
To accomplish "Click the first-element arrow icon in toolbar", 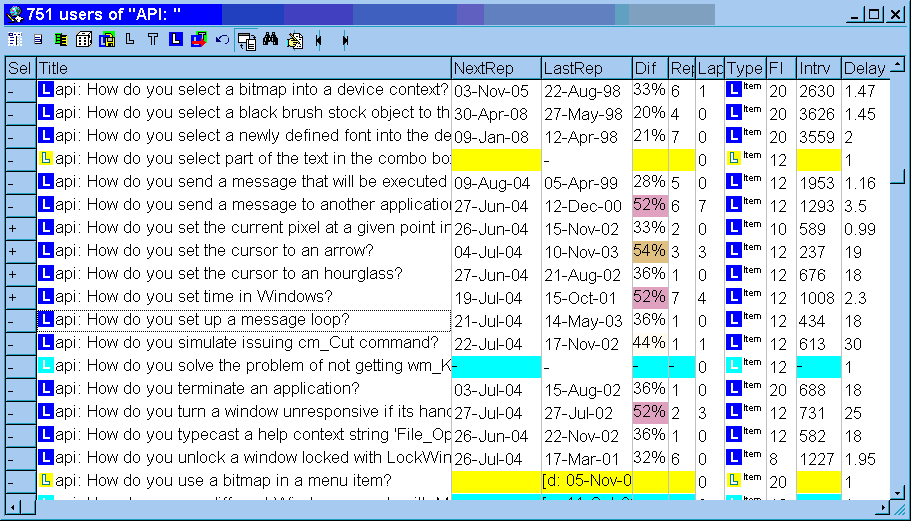I will pyautogui.click(x=319, y=40).
